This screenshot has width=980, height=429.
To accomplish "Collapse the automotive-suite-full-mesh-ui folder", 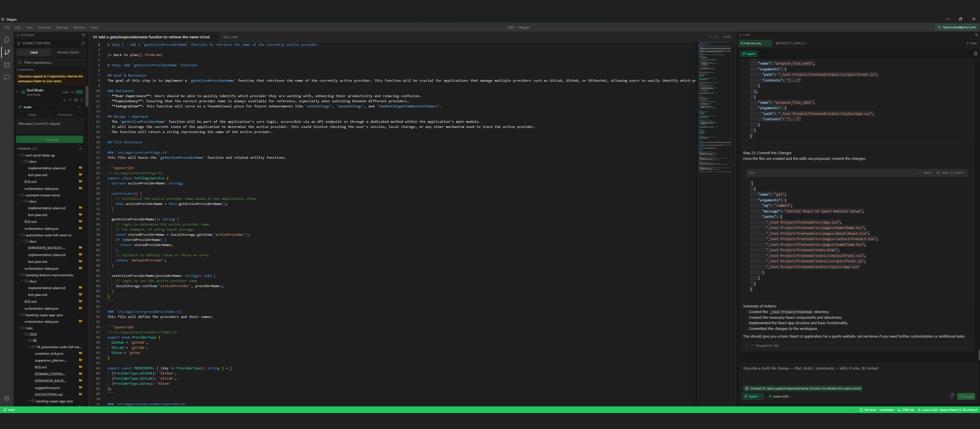I will [18, 235].
